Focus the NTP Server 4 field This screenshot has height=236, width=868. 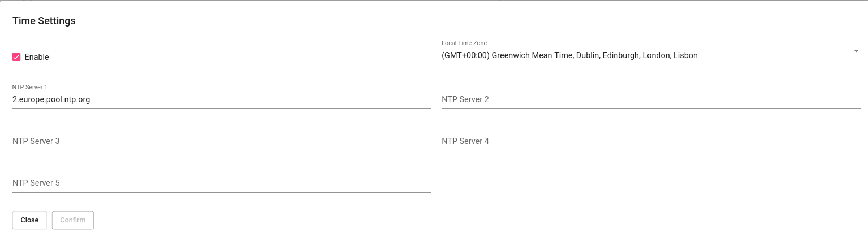[650, 141]
